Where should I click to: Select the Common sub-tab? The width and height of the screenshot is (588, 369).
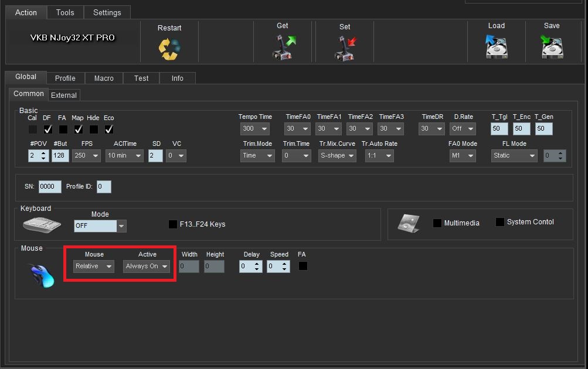(29, 94)
